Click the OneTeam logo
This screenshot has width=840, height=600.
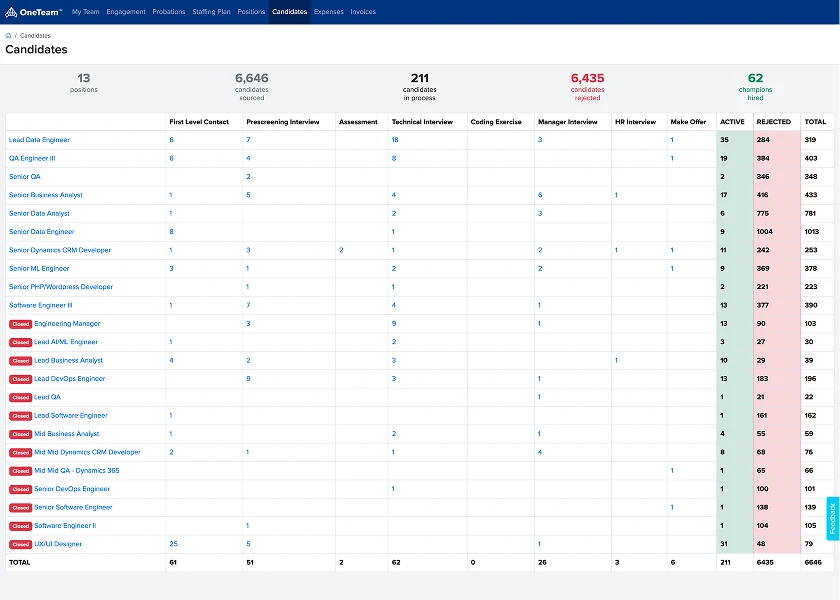coord(33,12)
